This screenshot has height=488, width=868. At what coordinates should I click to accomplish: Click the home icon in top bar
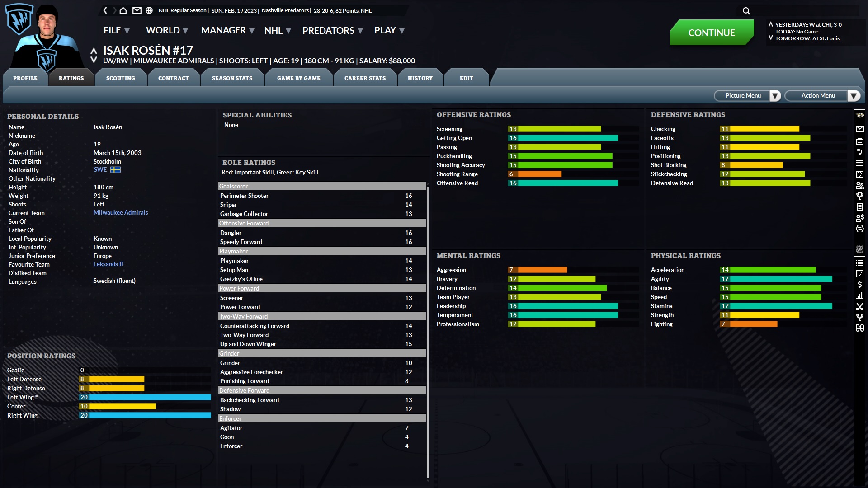(123, 10)
